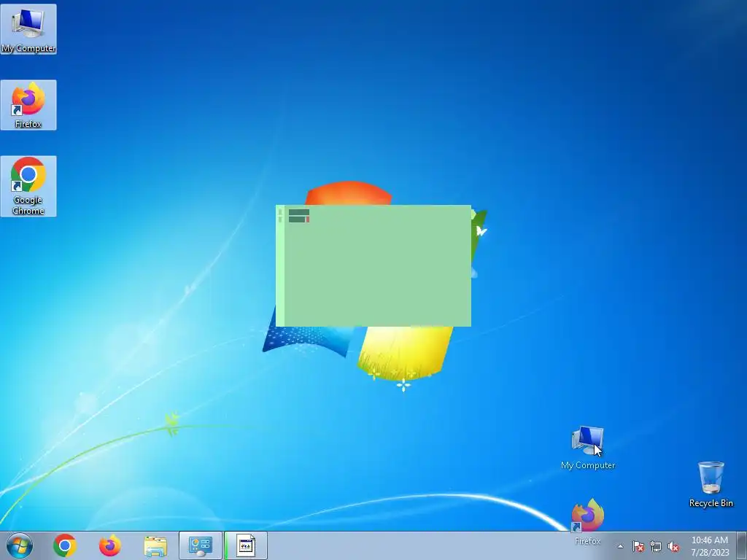
Task: Open the muted volume speaker tray icon
Action: point(673,546)
